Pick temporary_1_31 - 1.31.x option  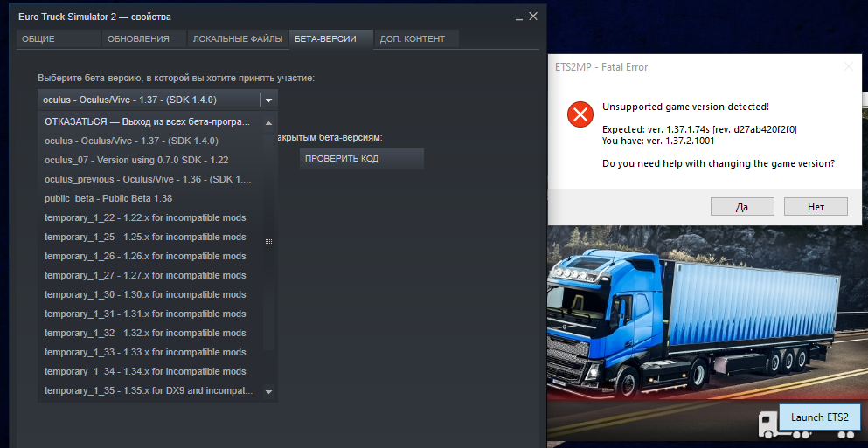150,314
